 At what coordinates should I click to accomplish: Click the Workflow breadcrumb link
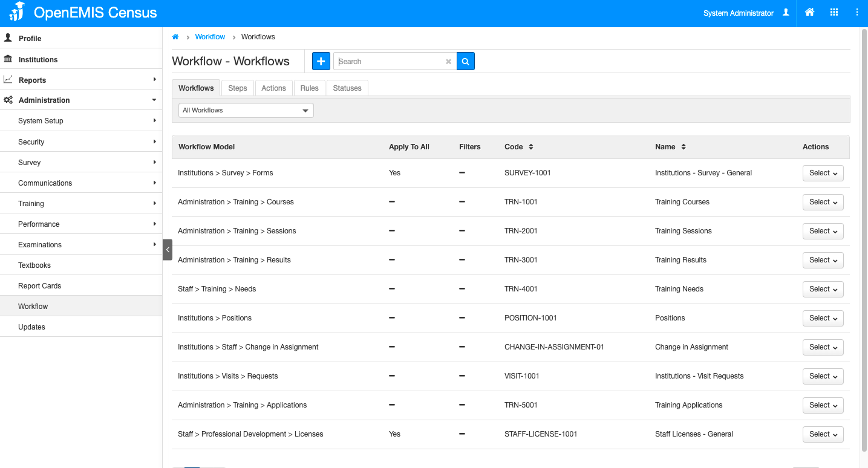coord(210,37)
